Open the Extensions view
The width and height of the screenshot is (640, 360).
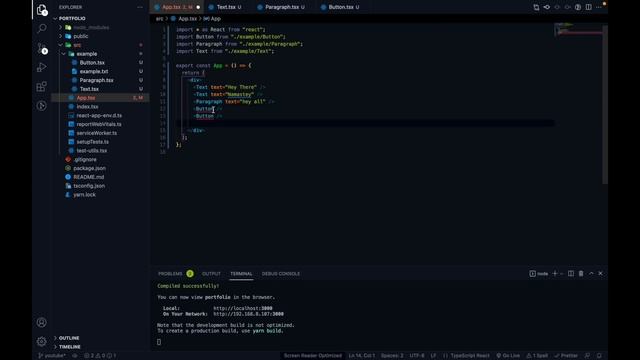click(42, 86)
